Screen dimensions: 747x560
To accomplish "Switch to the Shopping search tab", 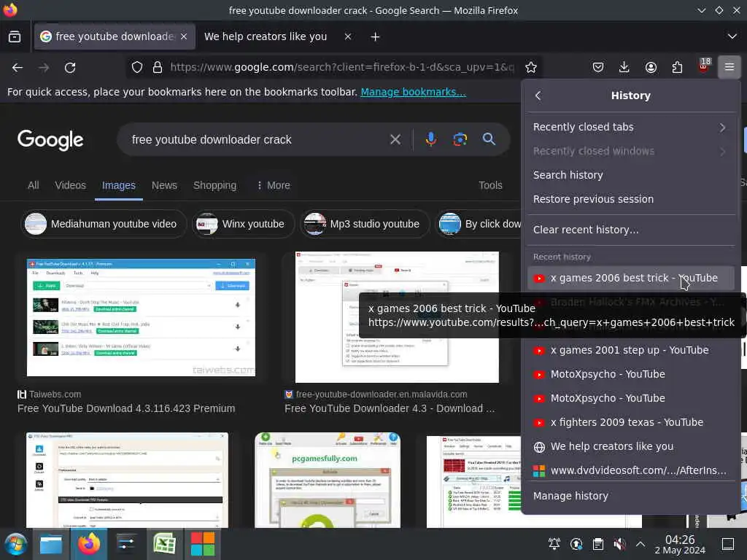I will 215,185.
